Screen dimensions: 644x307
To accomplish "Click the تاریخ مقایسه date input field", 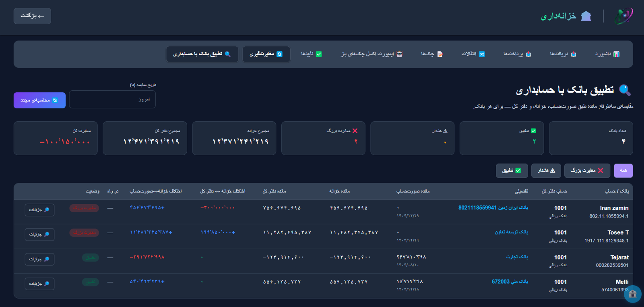I will click(112, 100).
